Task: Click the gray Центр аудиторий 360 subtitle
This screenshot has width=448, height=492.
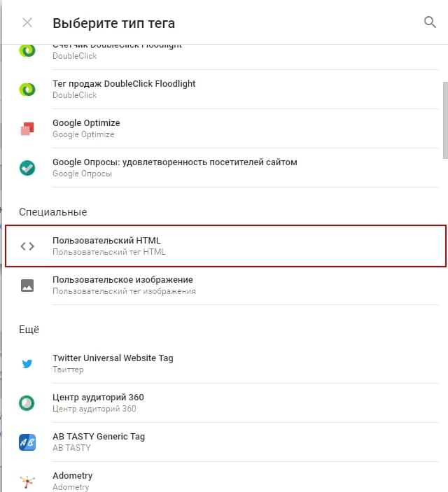Action: tap(94, 409)
